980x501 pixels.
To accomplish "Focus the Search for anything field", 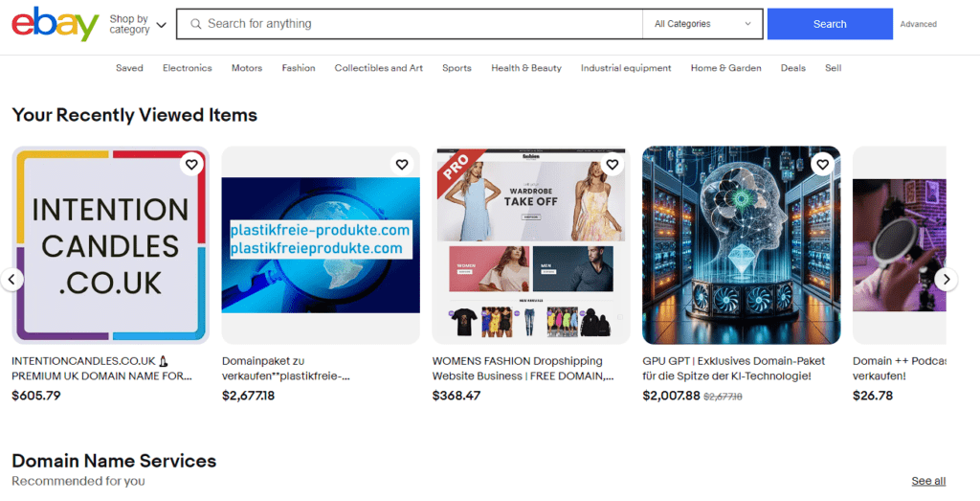I will point(410,24).
